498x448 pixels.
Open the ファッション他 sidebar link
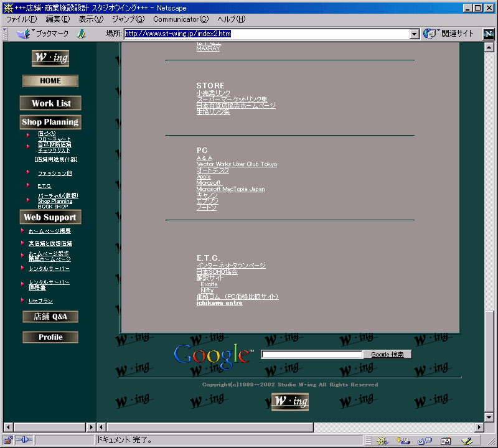pyautogui.click(x=55, y=173)
